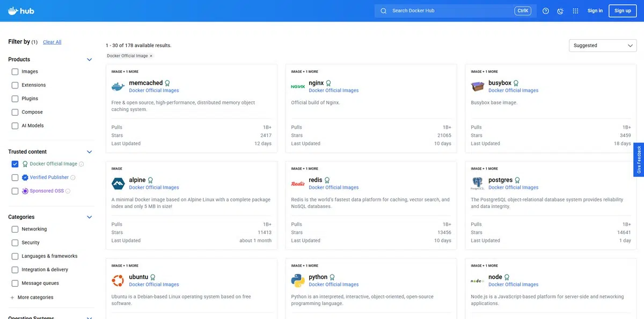Collapse the Products filter section
The width and height of the screenshot is (644, 319).
tap(90, 60)
